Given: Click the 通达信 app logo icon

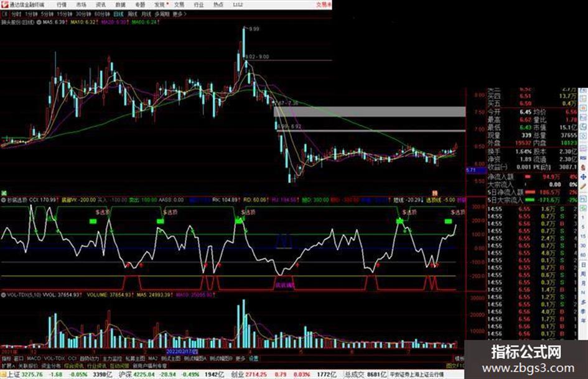Looking at the screenshot, I should point(4,4).
